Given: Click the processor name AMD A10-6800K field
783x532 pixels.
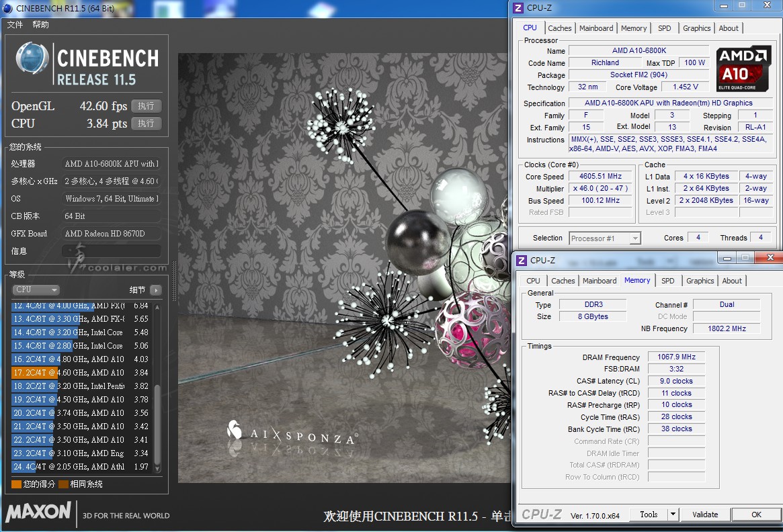Looking at the screenshot, I should click(x=639, y=50).
